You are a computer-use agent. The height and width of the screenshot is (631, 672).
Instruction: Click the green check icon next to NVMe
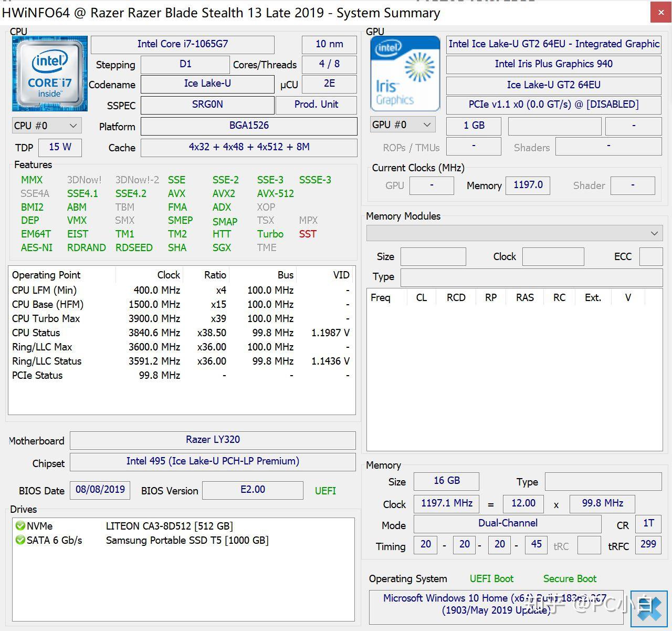(x=20, y=525)
